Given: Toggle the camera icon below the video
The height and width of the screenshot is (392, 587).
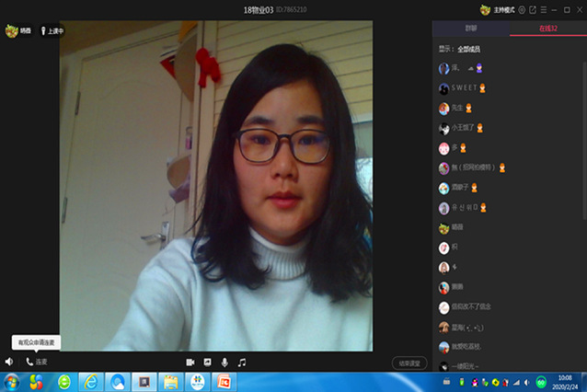Looking at the screenshot, I should click(190, 363).
